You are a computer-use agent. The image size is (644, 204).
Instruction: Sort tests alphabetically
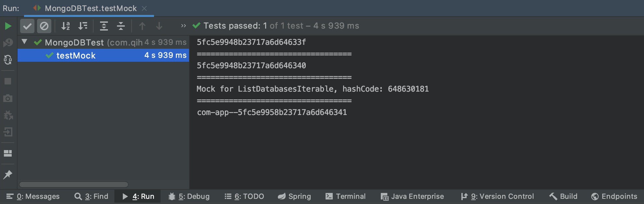point(66,26)
